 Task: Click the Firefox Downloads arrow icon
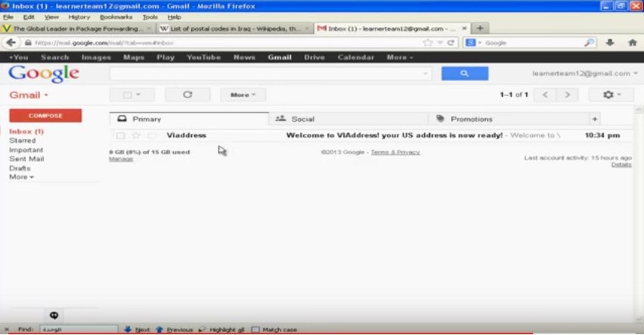[x=610, y=42]
